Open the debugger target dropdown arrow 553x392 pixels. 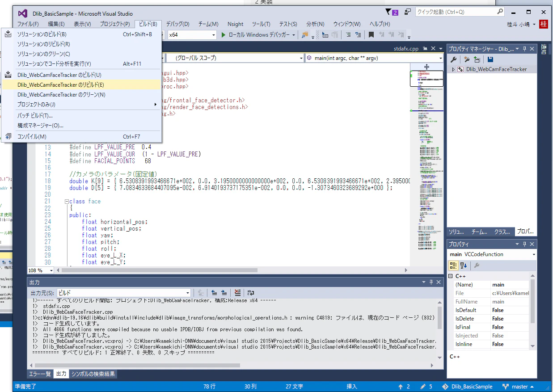coord(294,35)
